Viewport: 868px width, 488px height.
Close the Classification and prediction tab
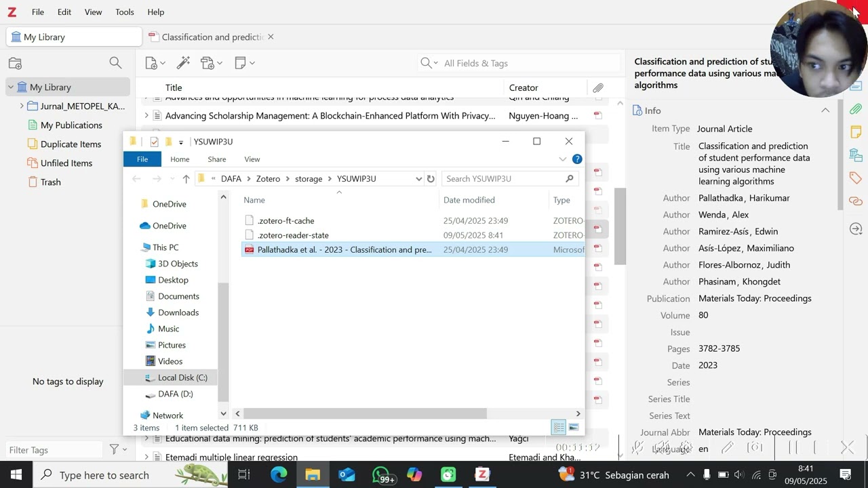271,37
